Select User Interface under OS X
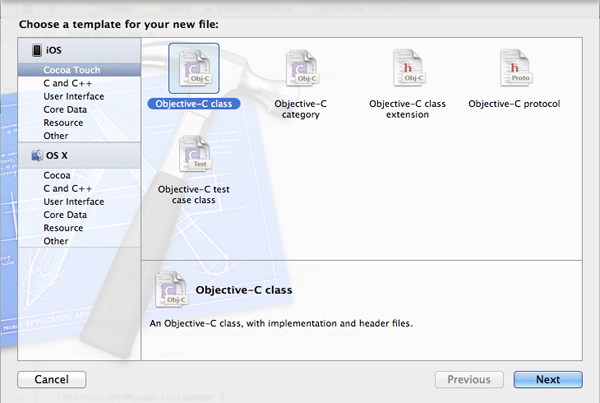The height and width of the screenshot is (403, 600). pos(79,201)
